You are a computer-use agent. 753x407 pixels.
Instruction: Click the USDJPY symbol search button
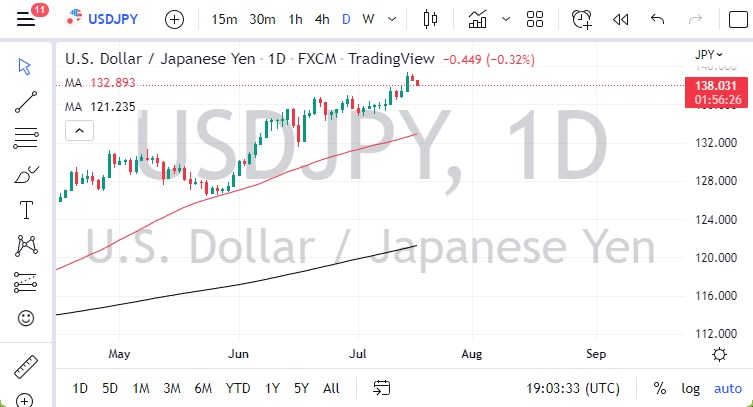[x=106, y=19]
